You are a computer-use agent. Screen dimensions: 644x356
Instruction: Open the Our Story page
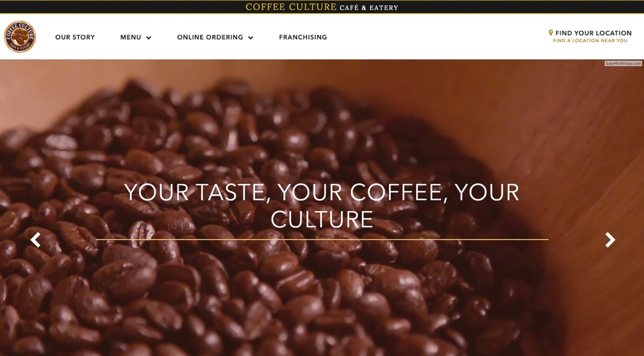click(75, 37)
